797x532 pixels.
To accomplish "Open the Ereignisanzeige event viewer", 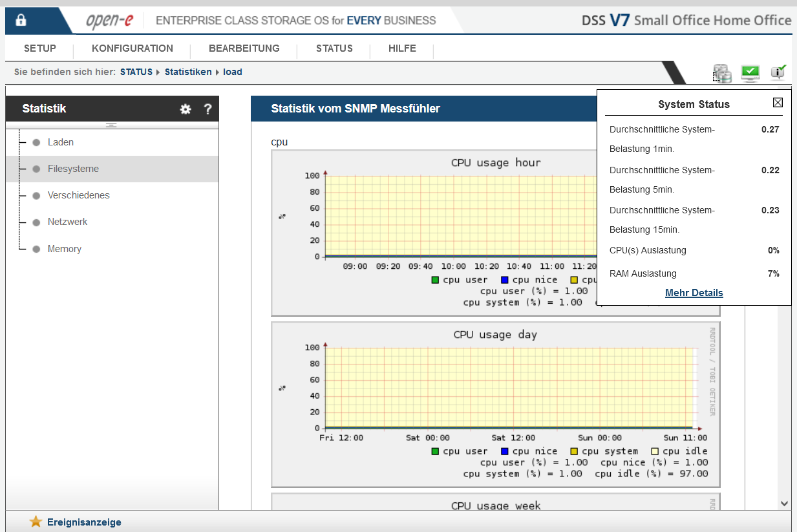I will 84,522.
